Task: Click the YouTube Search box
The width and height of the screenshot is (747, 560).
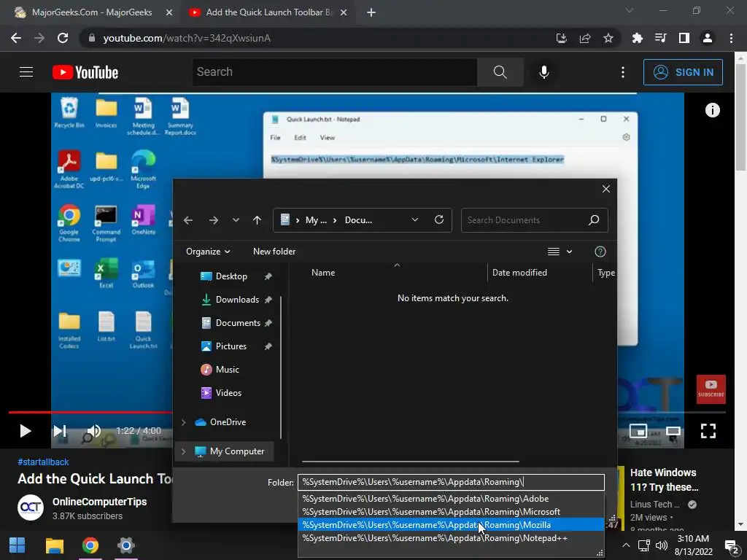Action: [x=334, y=72]
